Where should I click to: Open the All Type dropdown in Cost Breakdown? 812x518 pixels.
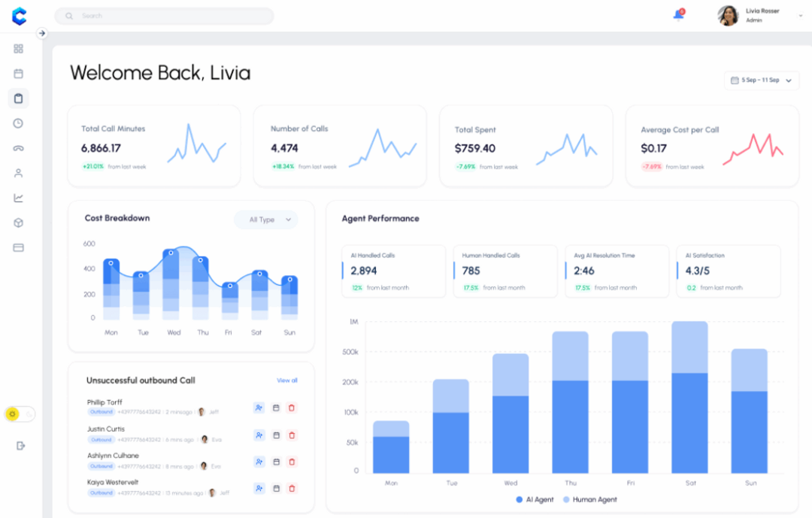(265, 220)
